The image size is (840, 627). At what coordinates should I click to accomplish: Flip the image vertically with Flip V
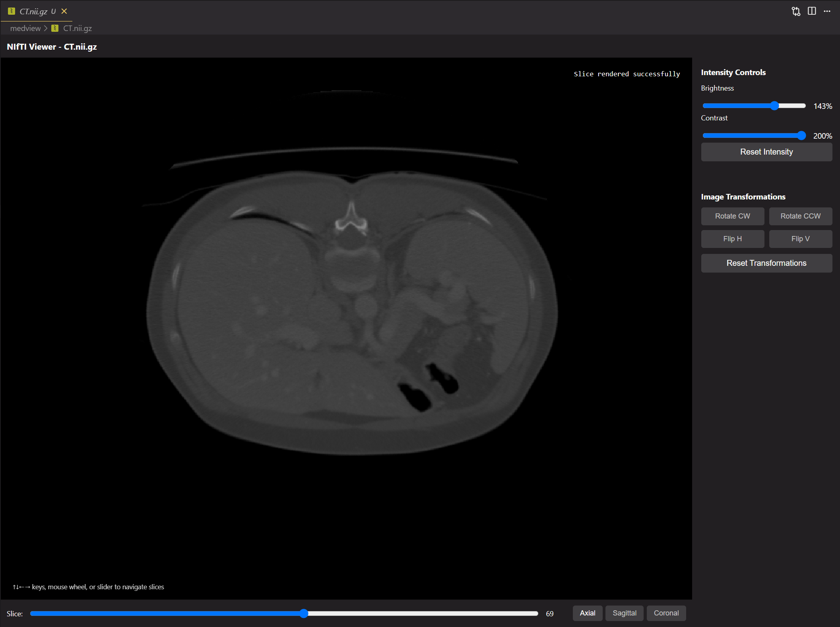click(x=800, y=239)
